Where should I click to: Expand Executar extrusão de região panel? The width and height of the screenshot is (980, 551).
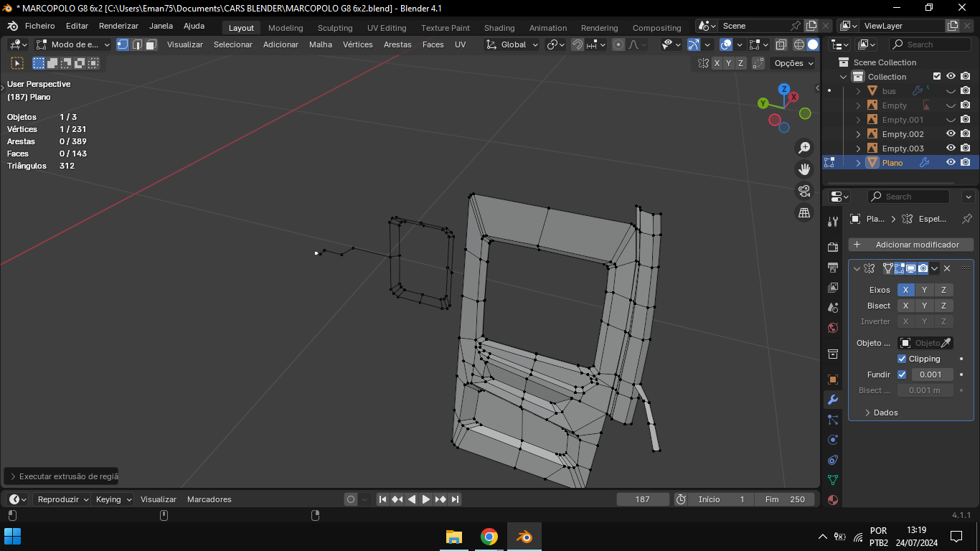(x=62, y=476)
